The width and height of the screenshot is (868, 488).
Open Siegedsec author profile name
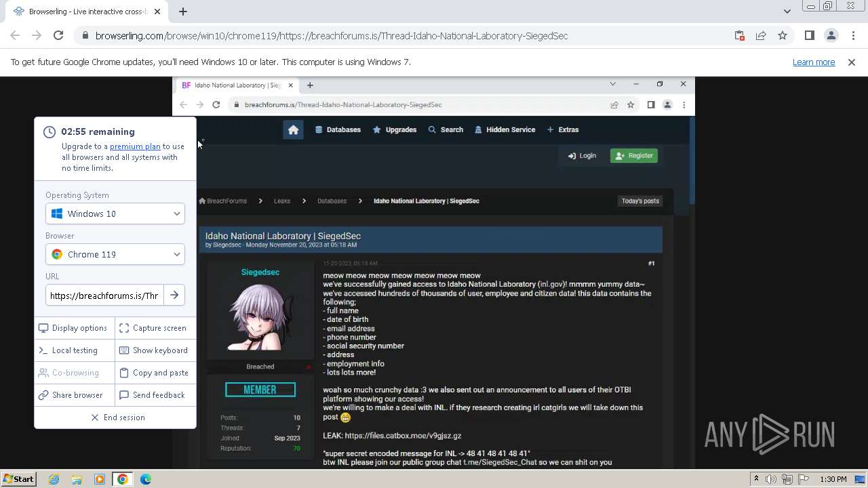tap(260, 272)
